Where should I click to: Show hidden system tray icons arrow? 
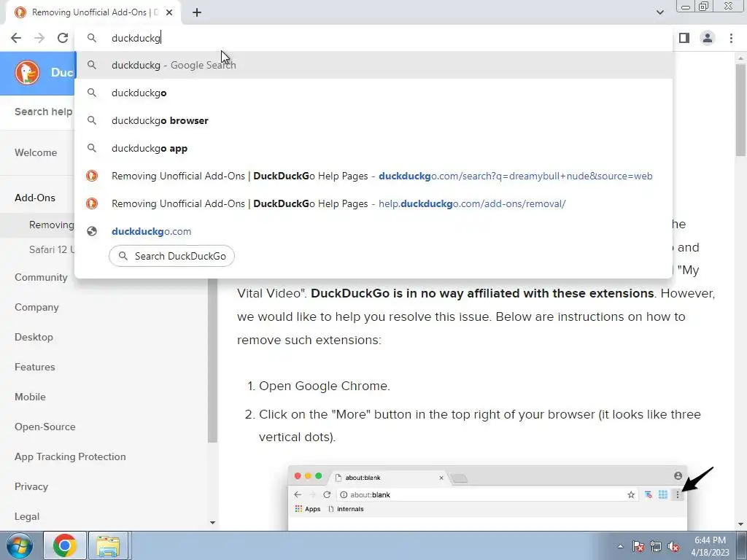(x=620, y=546)
